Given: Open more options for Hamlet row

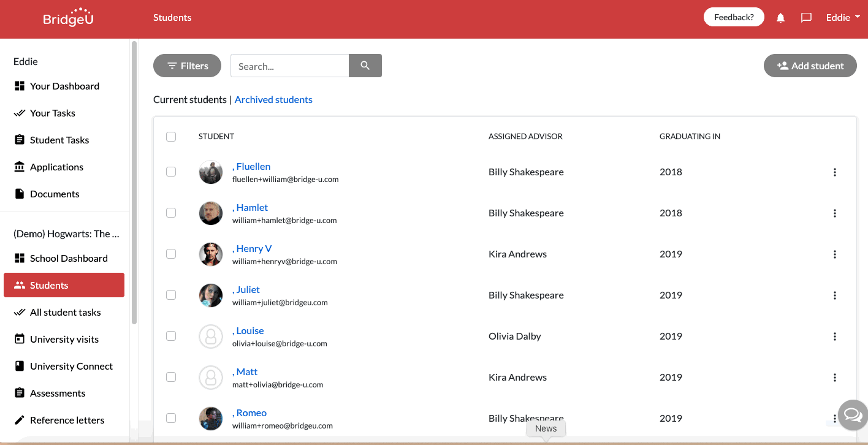Looking at the screenshot, I should pyautogui.click(x=834, y=213).
